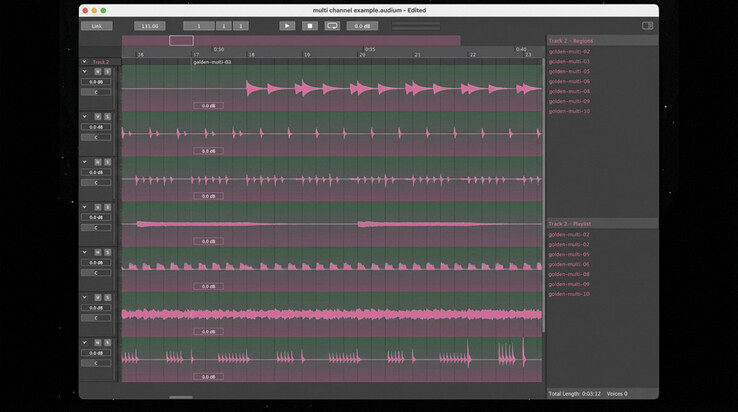Collapse Track 2 with its chevron

84,62
